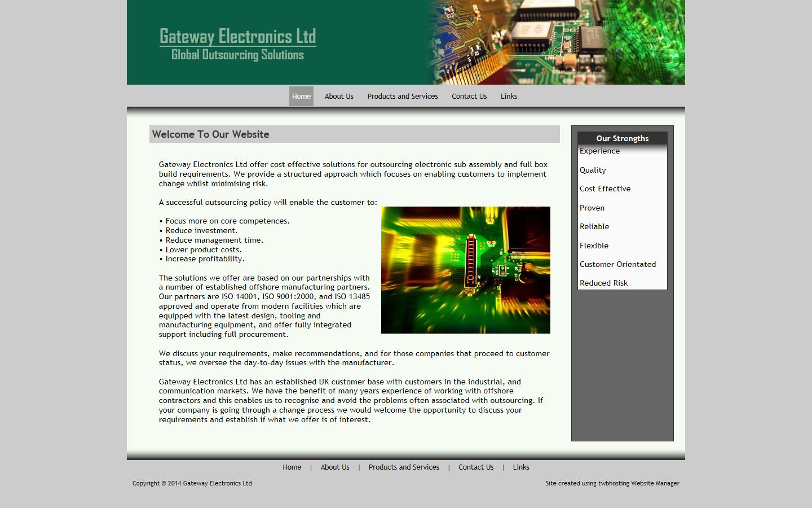Select Experience in Our Strengths list
This screenshot has height=508, width=812.
(x=599, y=151)
